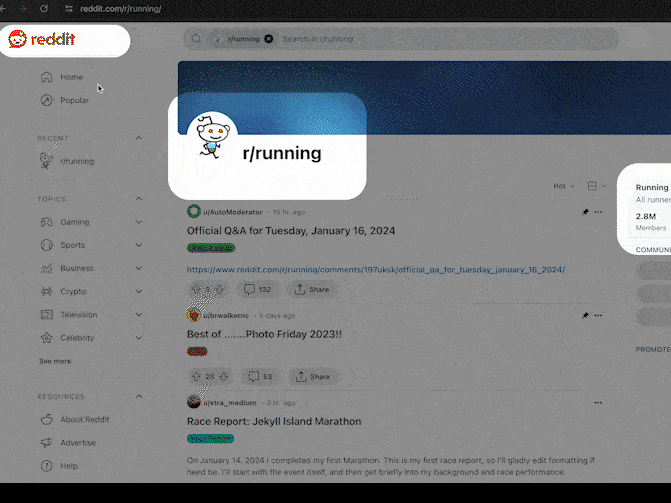Click the Help question mark icon
This screenshot has height=503, width=671.
(x=47, y=466)
